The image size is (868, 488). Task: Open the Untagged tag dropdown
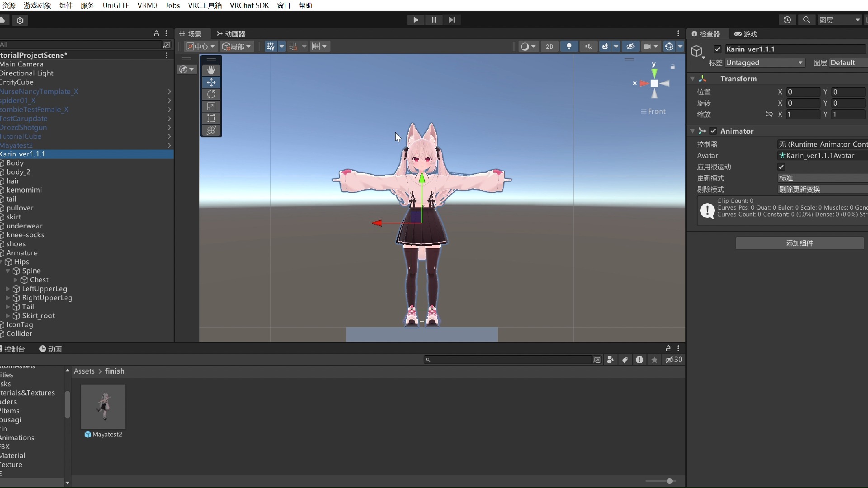click(x=764, y=63)
